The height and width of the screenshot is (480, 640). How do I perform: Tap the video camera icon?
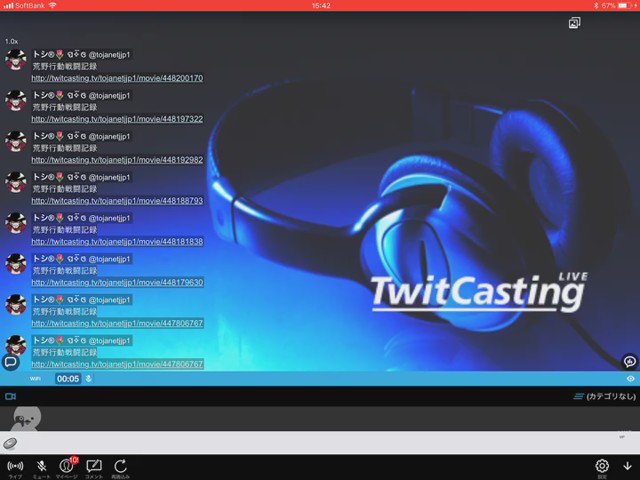(x=11, y=396)
